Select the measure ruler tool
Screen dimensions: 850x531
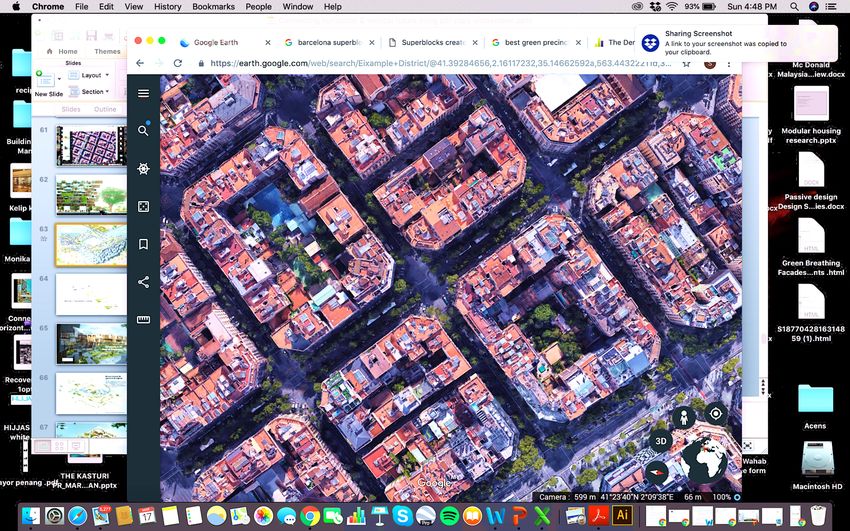coord(143,320)
